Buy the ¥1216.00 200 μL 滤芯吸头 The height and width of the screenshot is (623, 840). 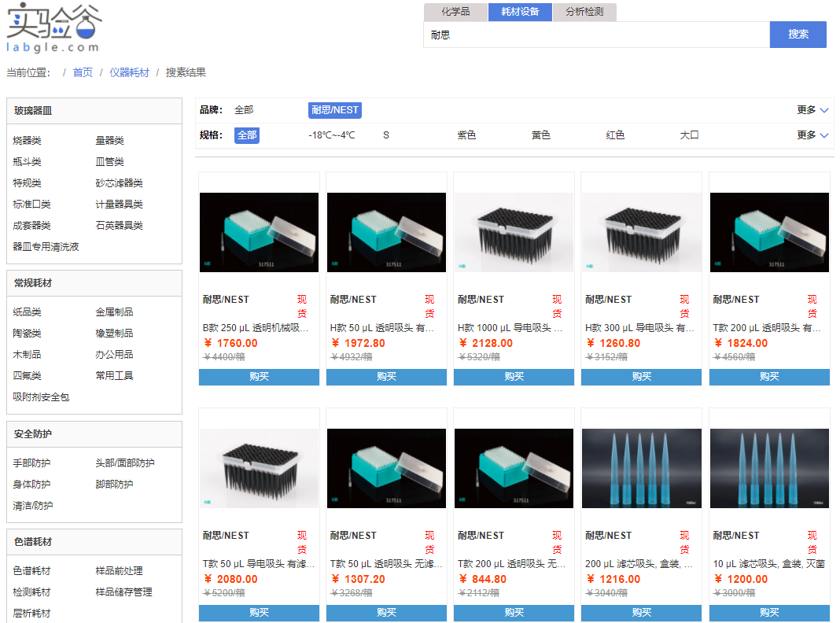point(642,613)
